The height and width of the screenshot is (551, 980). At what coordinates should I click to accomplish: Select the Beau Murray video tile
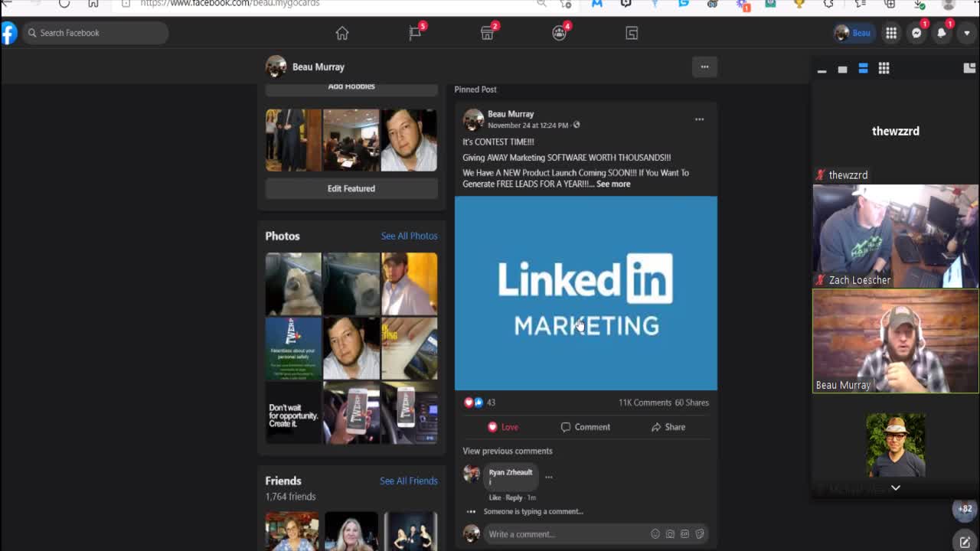(896, 341)
